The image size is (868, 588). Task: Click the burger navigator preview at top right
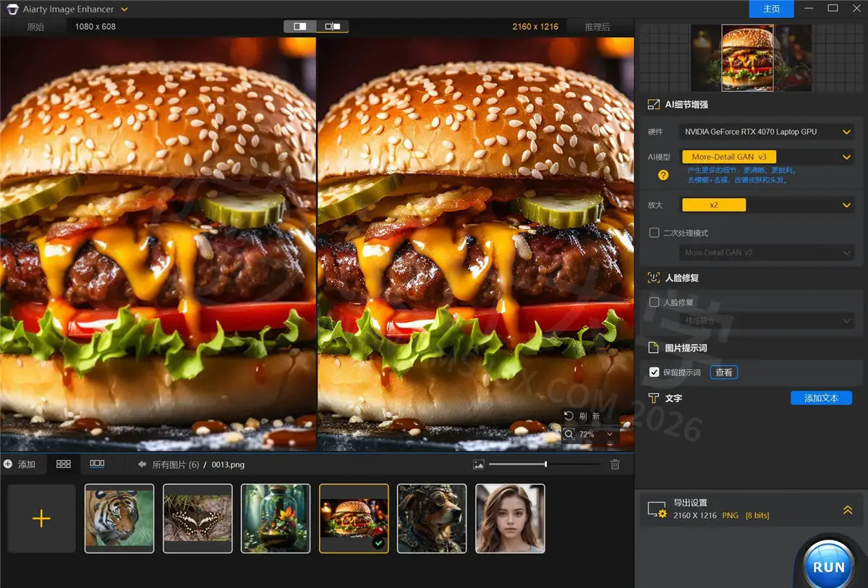(x=748, y=58)
